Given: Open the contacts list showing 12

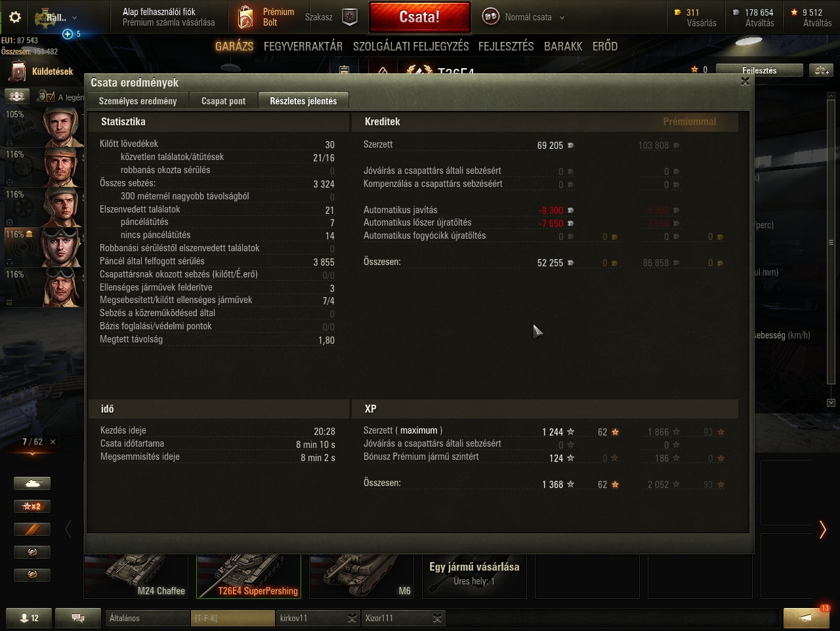Looking at the screenshot, I should click(29, 618).
